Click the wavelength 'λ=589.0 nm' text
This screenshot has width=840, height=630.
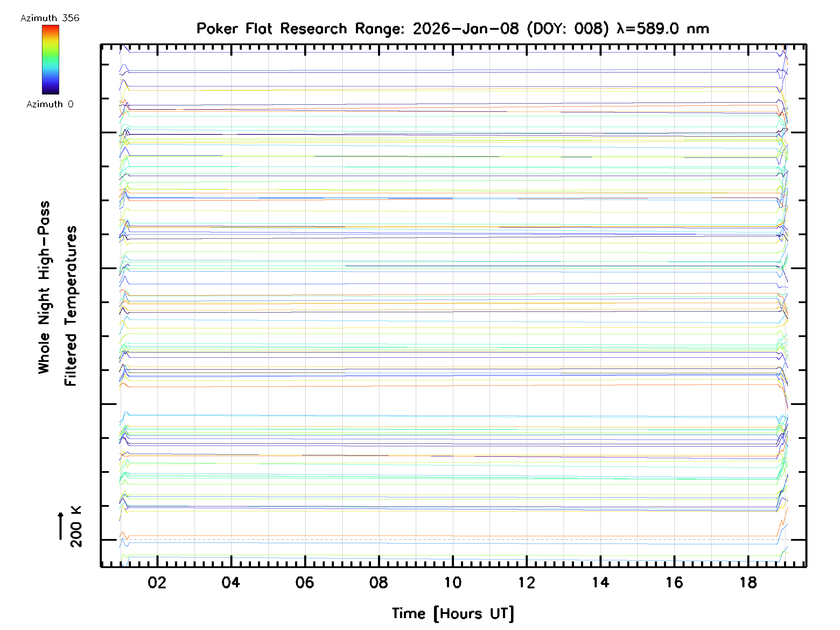[x=662, y=29]
